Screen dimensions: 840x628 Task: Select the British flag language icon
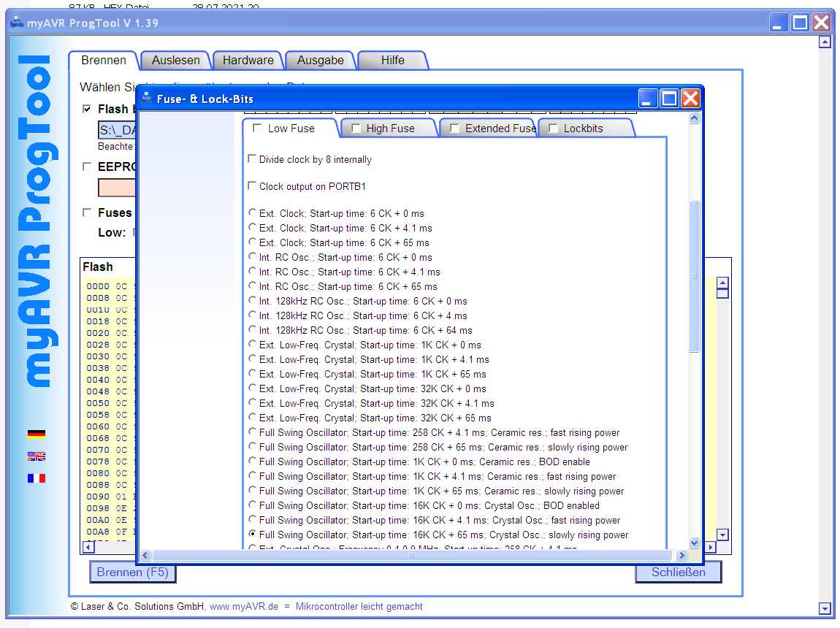37,456
